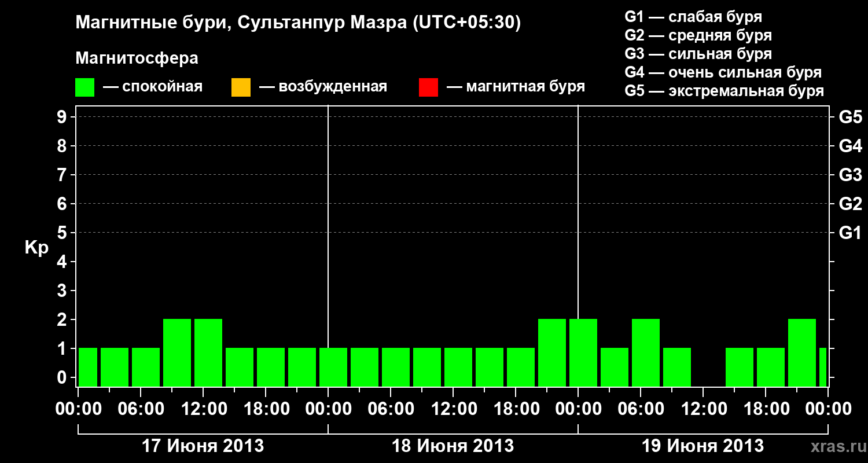Click 'G4 — очень сильная буря' legend line
Viewport: 868px width, 463px height.
coord(723,72)
